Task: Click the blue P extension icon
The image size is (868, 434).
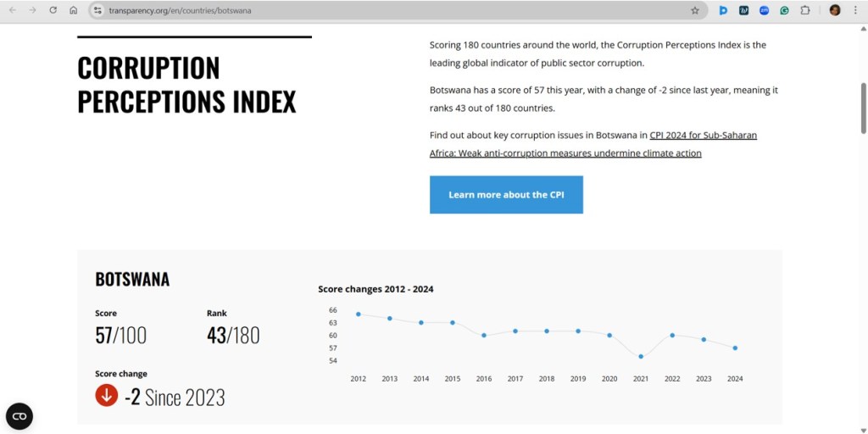Action: [x=724, y=10]
